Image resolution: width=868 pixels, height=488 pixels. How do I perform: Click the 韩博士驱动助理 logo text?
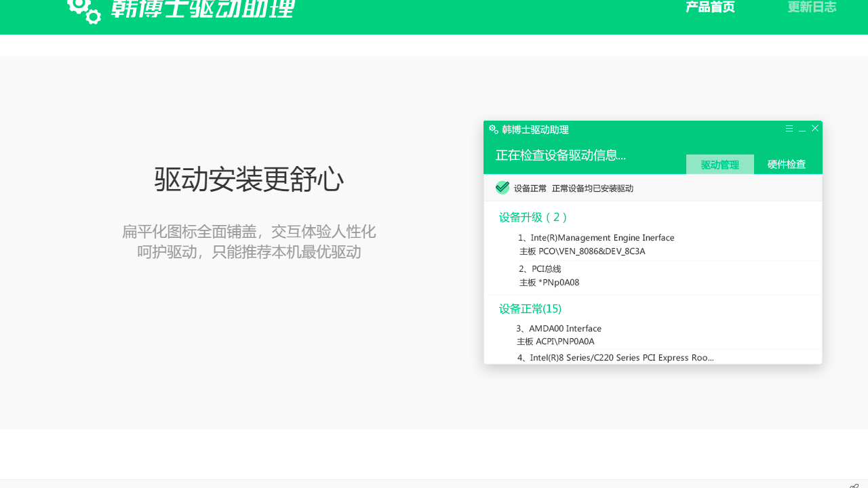coord(201,9)
